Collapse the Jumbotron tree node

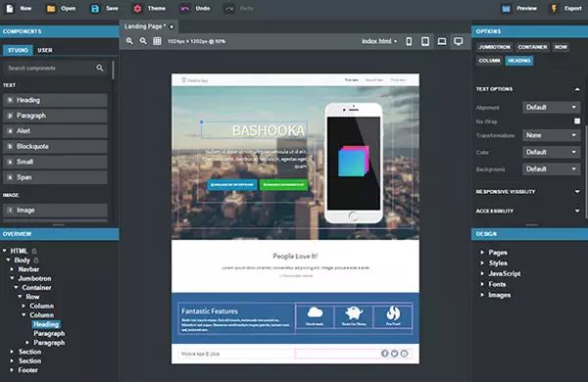point(12,278)
